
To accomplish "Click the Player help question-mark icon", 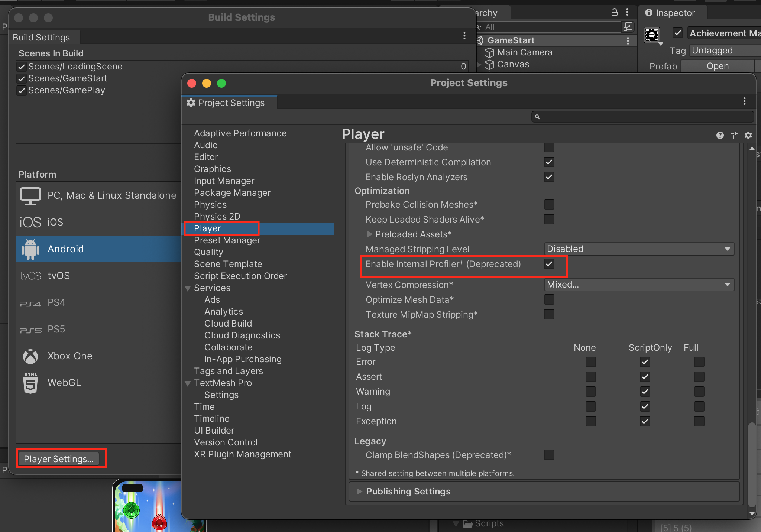I will click(720, 135).
